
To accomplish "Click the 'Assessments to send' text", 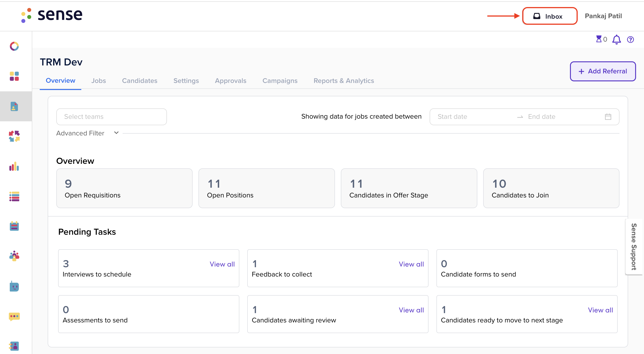I will (x=95, y=320).
